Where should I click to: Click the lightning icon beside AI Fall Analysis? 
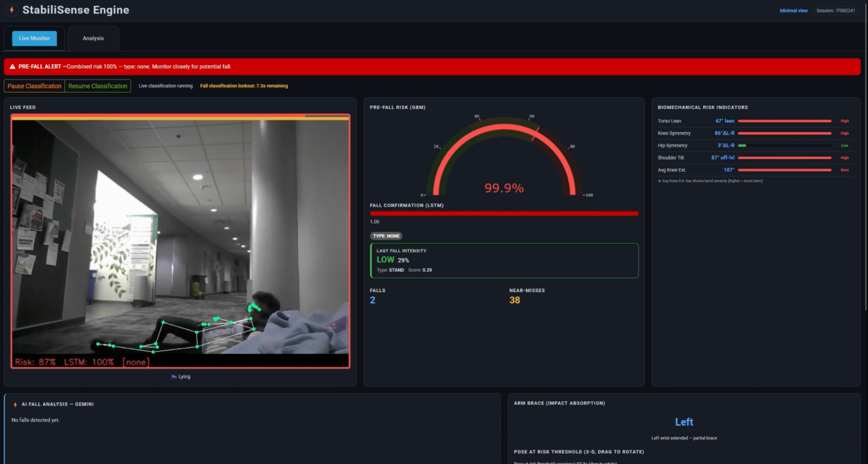coord(15,405)
